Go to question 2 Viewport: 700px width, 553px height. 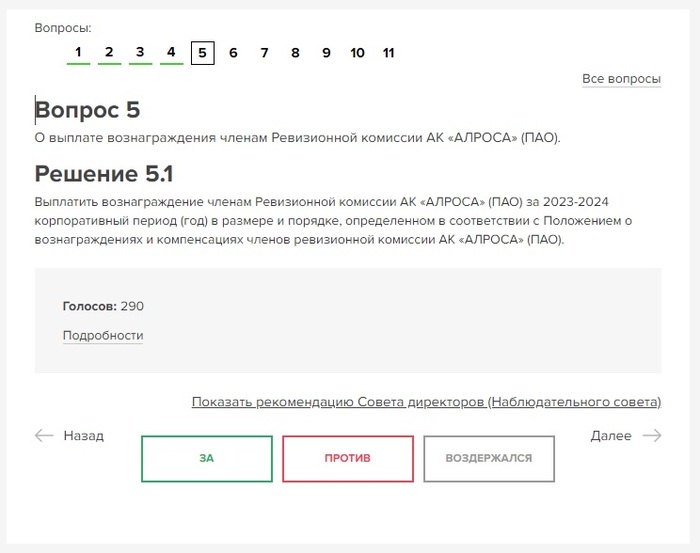(x=109, y=53)
